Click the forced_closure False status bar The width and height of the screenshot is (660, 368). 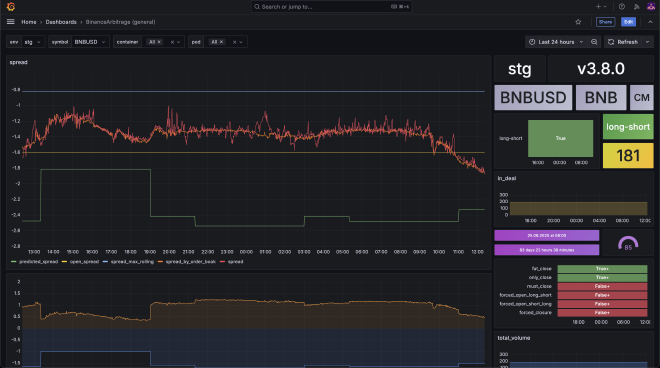[602, 313]
